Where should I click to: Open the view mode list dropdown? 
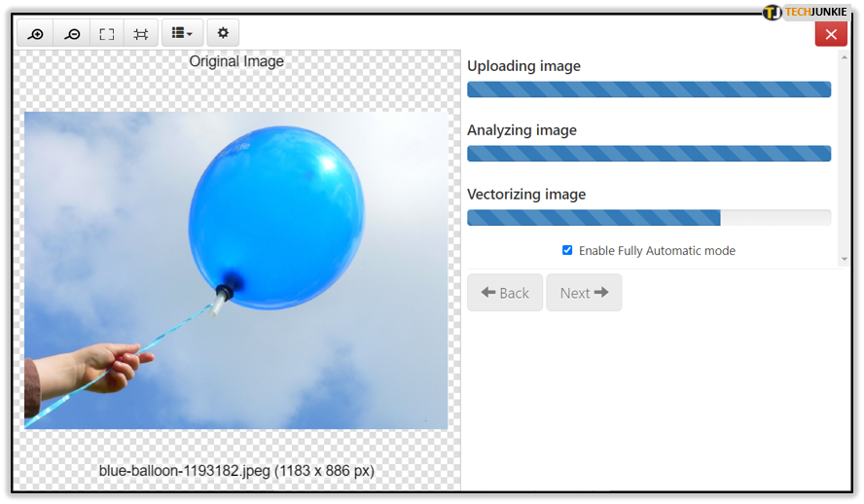pyautogui.click(x=182, y=34)
